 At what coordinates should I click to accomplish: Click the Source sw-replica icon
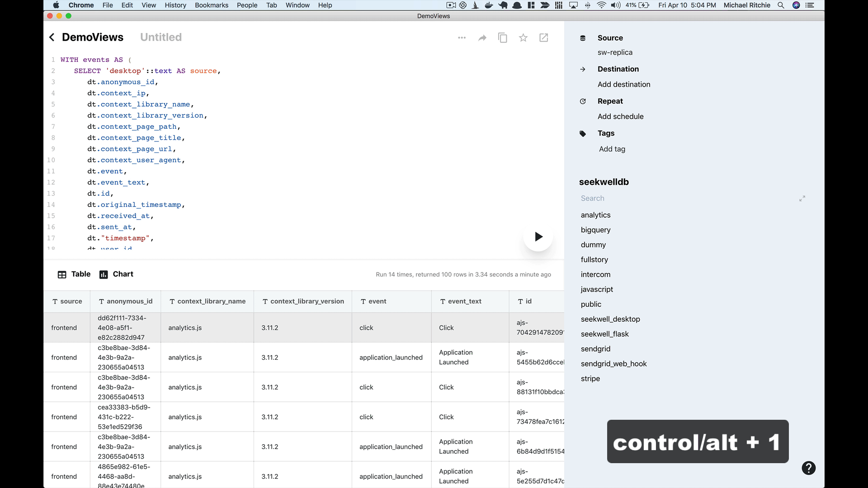coord(582,38)
